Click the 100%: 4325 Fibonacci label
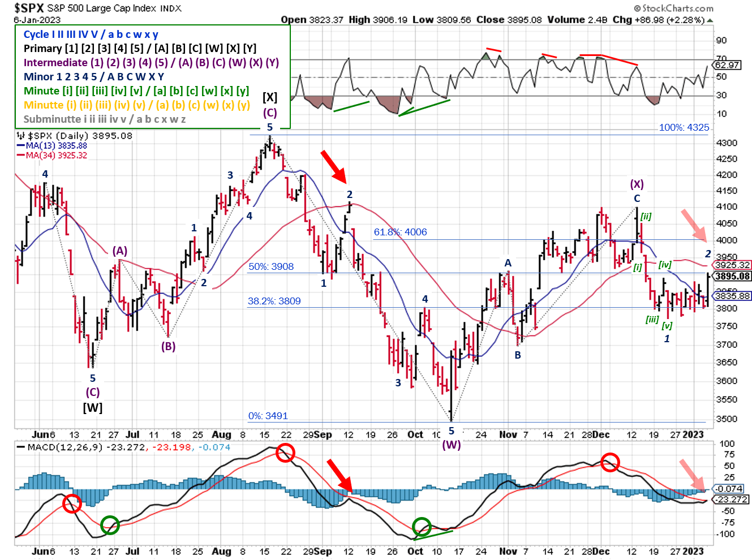This screenshot has width=752, height=560. [684, 127]
